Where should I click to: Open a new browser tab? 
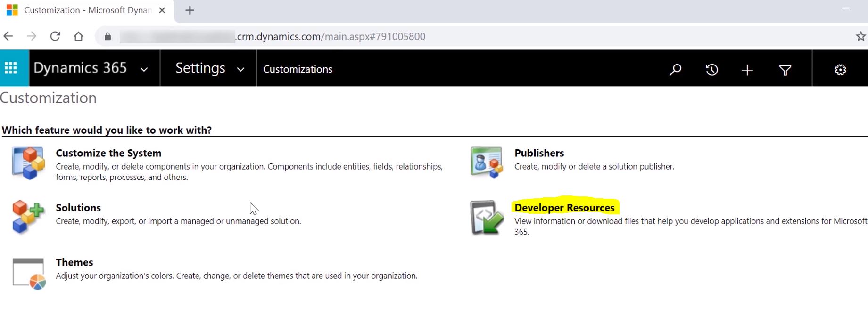pos(190,10)
